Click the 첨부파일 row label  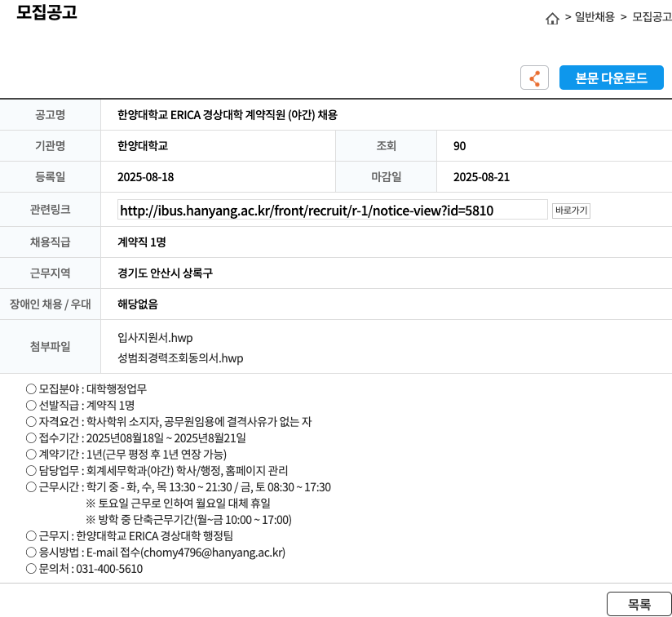coord(50,346)
